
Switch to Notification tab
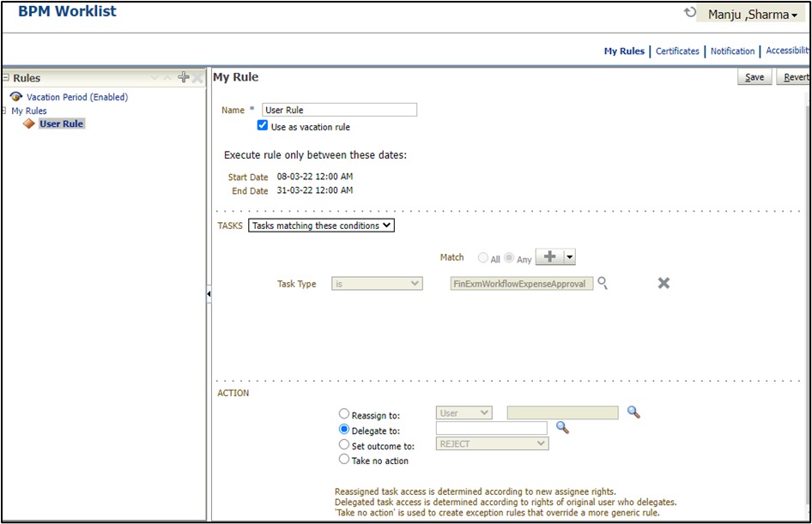tap(732, 51)
